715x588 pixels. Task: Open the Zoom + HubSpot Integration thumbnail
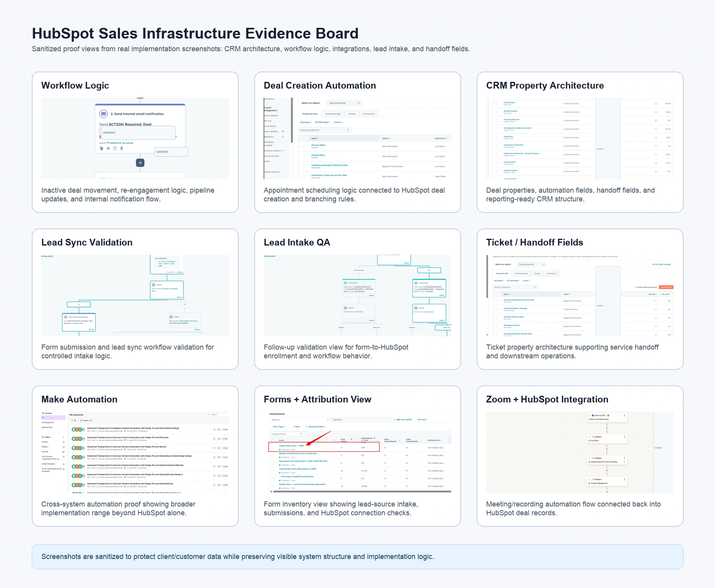coord(580,452)
